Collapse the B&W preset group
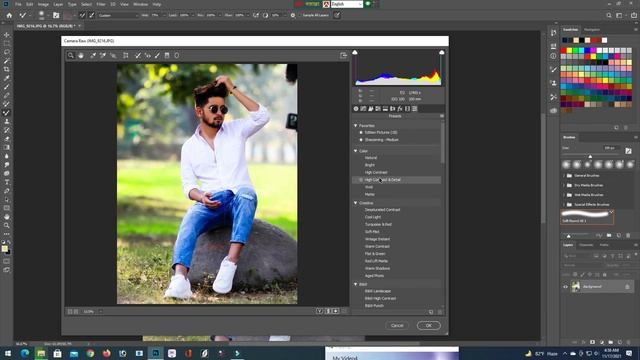 tap(356, 284)
